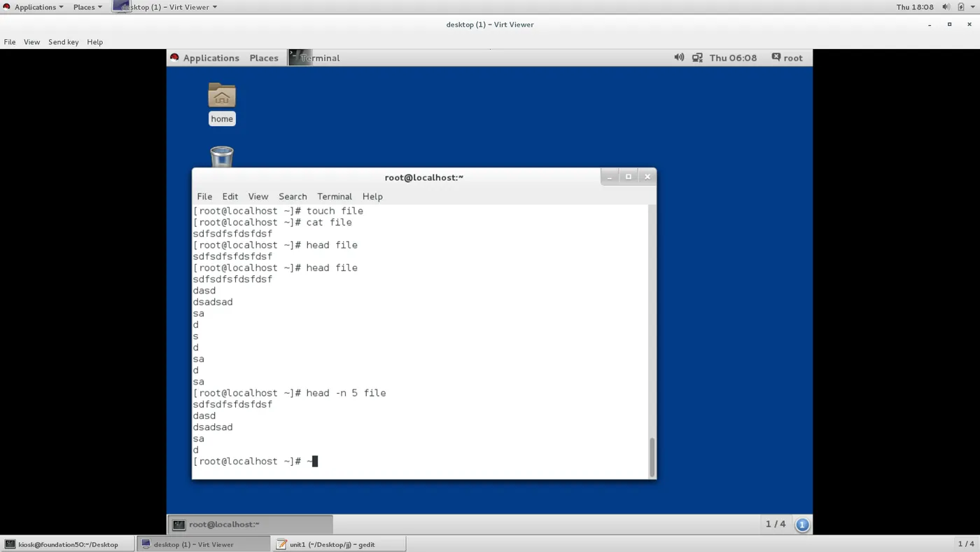980x552 pixels.
Task: Close the root@localhost terminal window
Action: pos(647,177)
